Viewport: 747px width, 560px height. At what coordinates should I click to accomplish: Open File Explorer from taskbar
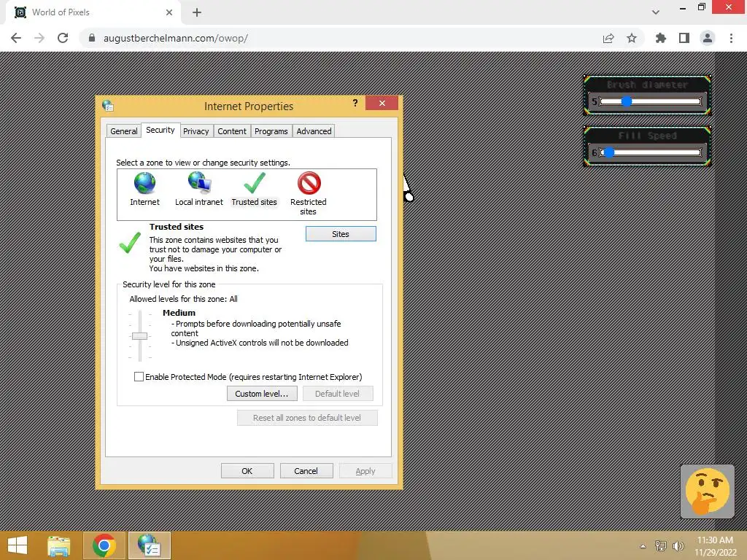(58, 545)
